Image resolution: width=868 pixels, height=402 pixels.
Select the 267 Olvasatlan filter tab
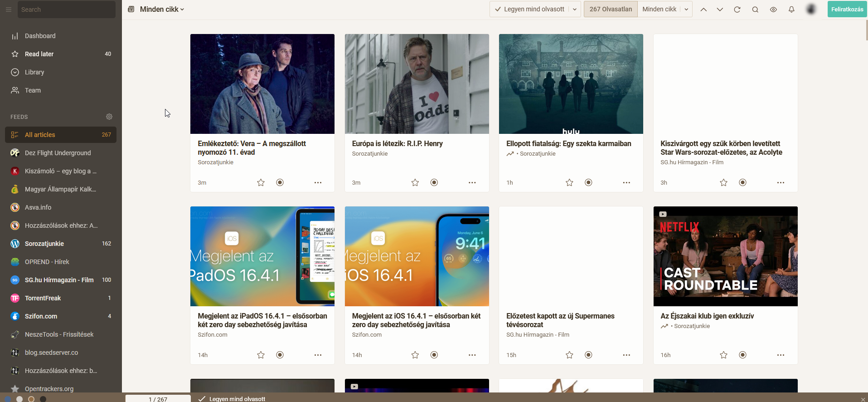pos(611,9)
